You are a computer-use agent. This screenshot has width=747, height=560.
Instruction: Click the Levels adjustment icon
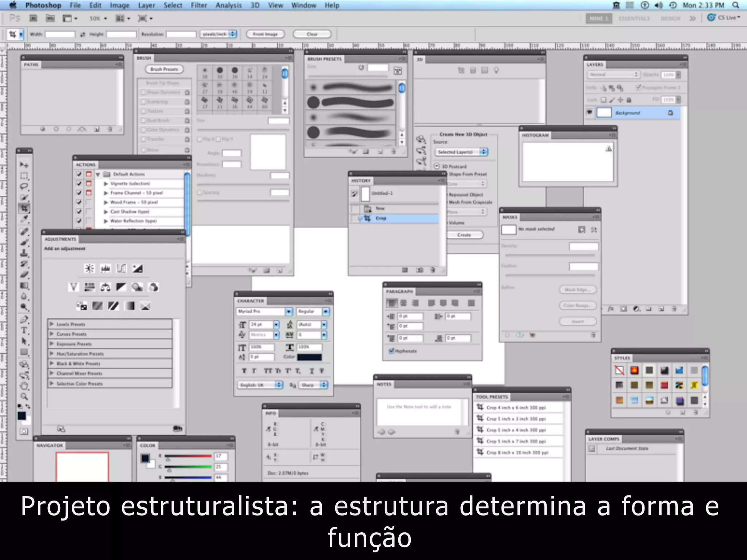point(105,269)
